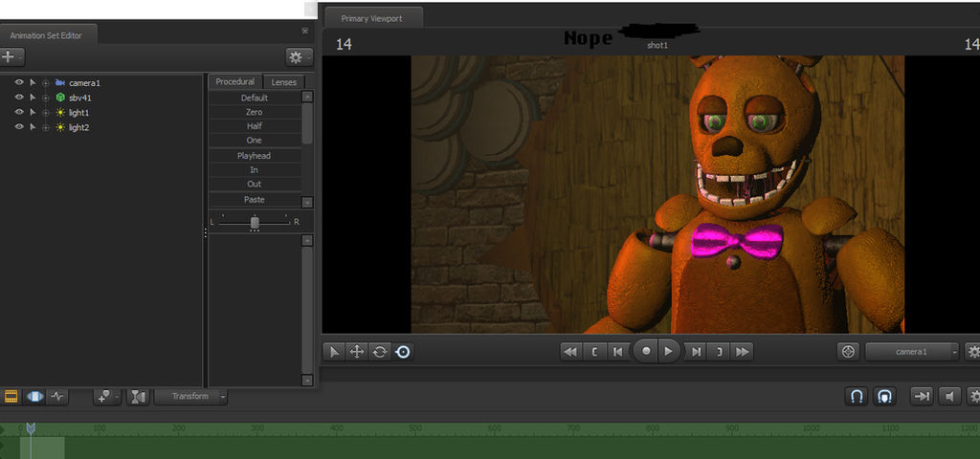Jump to the previous clip start bracket
The width and height of the screenshot is (980, 459).
click(x=594, y=352)
